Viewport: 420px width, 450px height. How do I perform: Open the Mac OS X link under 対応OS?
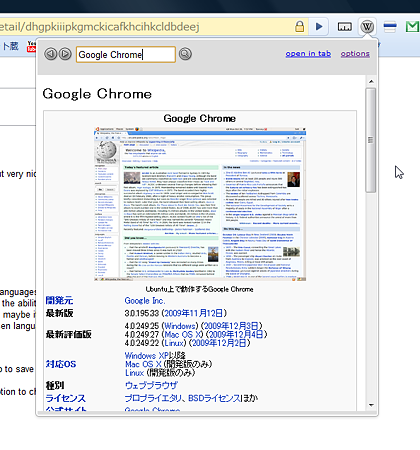[143, 364]
